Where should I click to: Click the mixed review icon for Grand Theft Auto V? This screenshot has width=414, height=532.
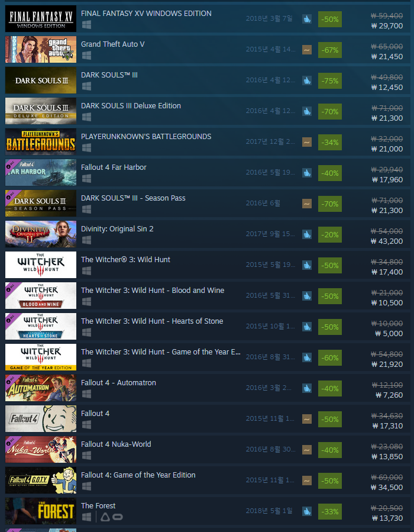coord(307,50)
